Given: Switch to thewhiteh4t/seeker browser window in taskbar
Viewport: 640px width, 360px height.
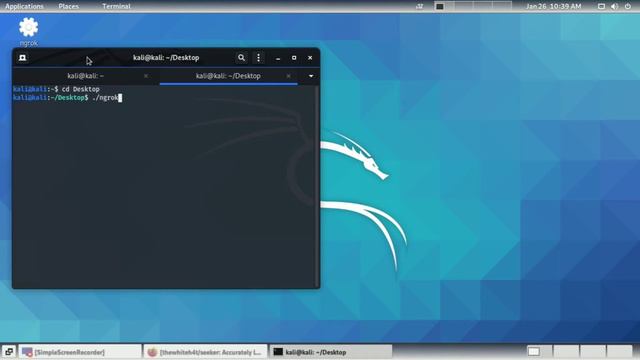Looking at the screenshot, I should [x=205, y=352].
